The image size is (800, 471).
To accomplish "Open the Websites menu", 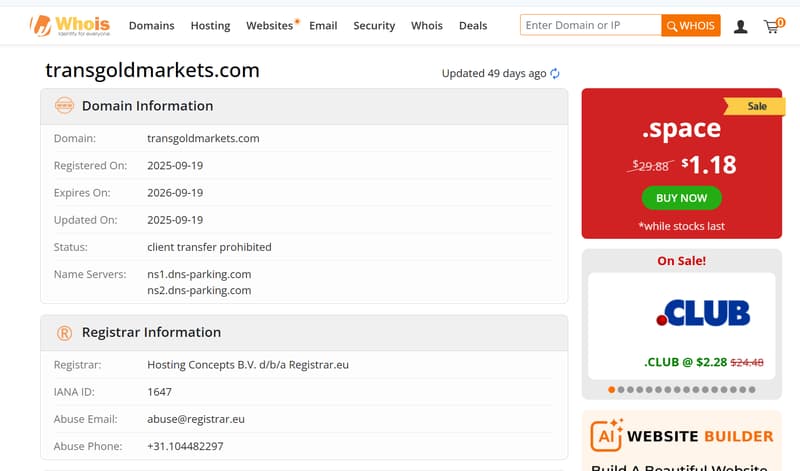I will tap(270, 26).
